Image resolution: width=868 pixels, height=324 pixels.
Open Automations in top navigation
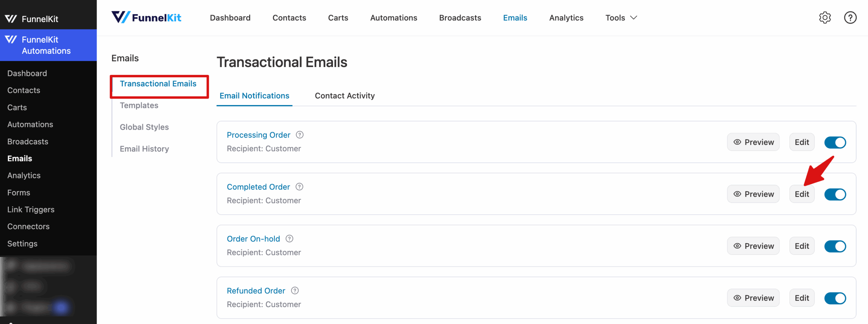[x=393, y=18]
